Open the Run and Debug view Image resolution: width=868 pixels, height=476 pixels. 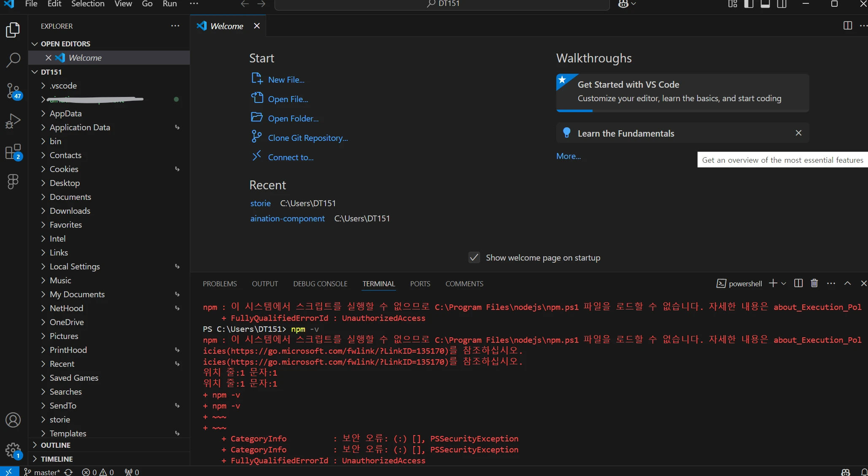point(13,121)
